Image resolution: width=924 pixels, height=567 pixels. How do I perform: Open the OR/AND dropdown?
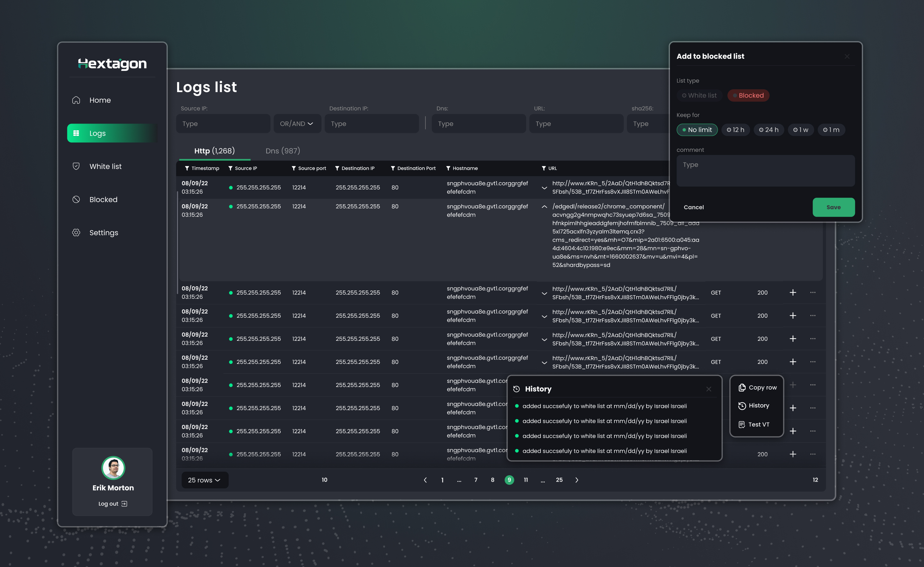[x=297, y=124]
